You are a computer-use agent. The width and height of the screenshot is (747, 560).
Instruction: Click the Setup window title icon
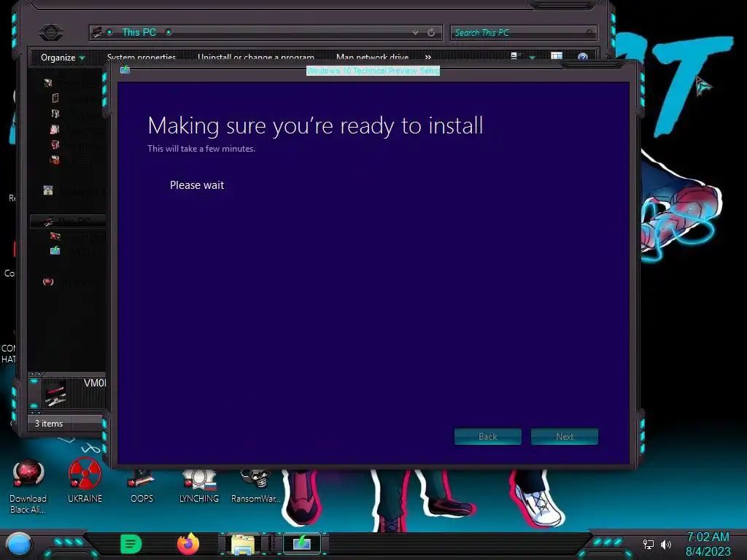pyautogui.click(x=125, y=70)
